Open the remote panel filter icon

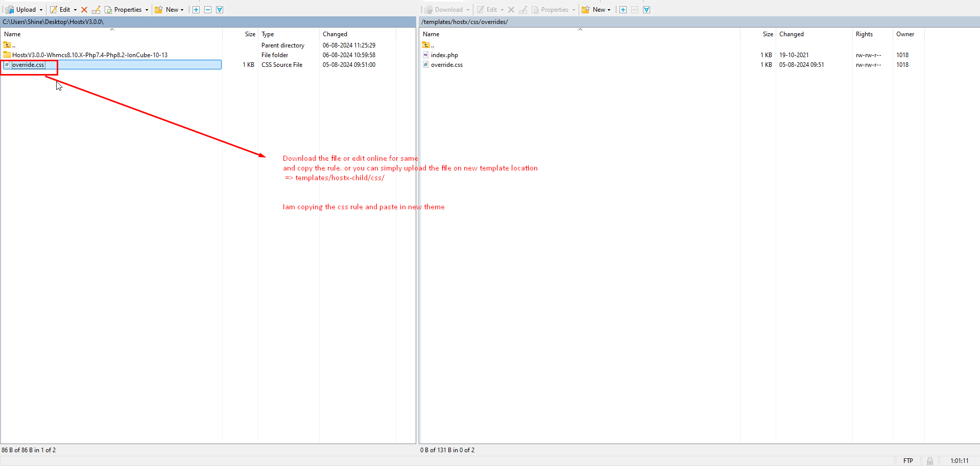(x=647, y=10)
